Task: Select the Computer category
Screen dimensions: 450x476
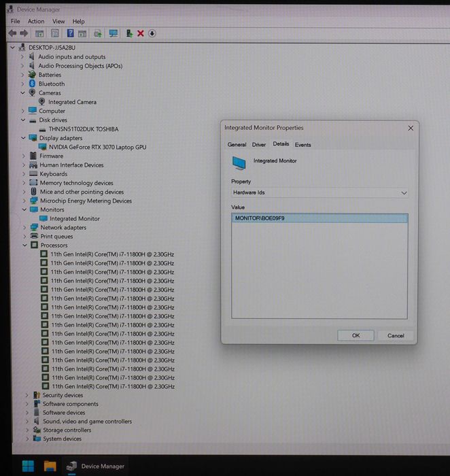Action: (x=52, y=111)
